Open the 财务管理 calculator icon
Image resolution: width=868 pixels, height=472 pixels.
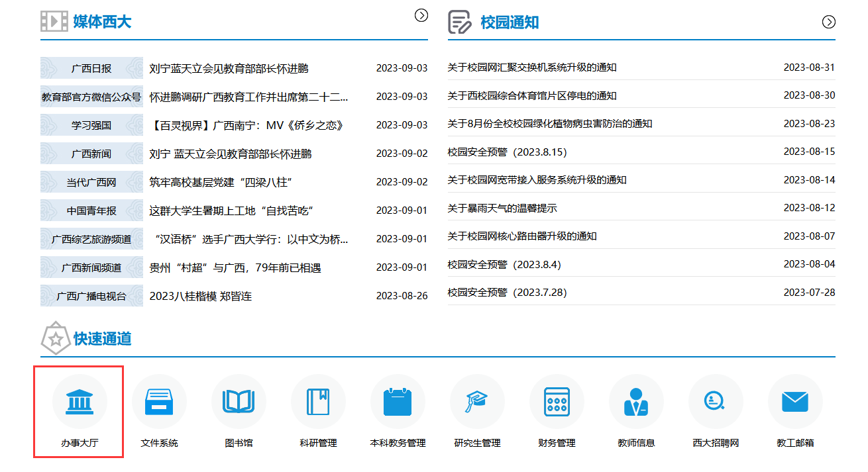pyautogui.click(x=557, y=402)
